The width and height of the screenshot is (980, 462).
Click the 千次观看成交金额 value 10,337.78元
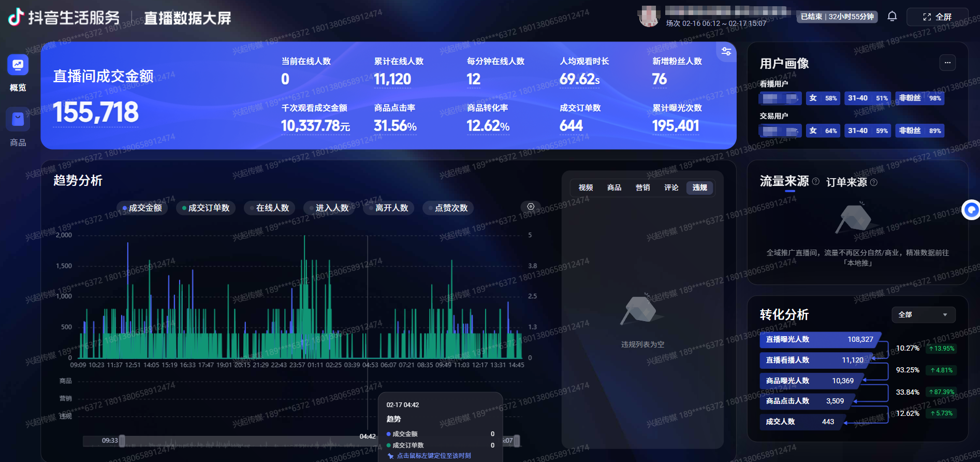pyautogui.click(x=315, y=126)
